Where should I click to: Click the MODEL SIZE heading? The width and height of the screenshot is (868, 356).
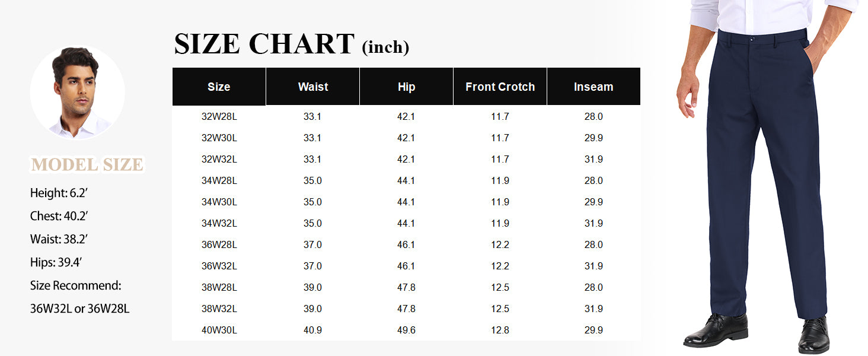(87, 164)
